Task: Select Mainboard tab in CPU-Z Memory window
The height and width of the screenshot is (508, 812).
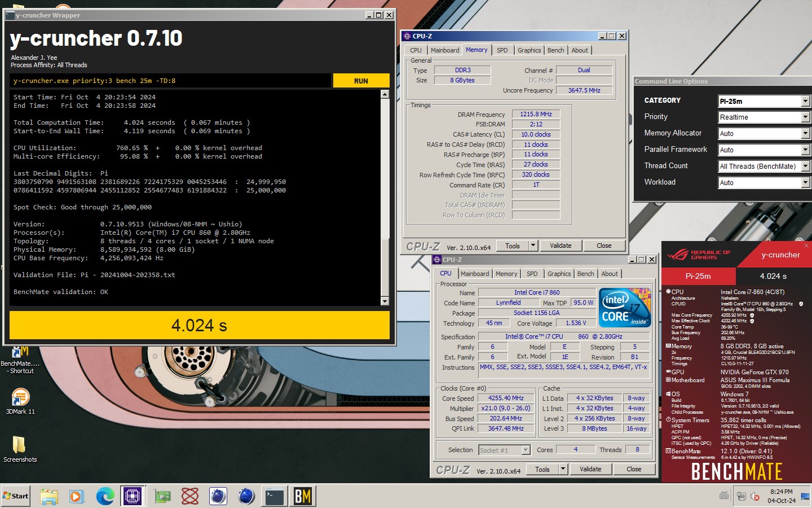Action: pyautogui.click(x=444, y=50)
